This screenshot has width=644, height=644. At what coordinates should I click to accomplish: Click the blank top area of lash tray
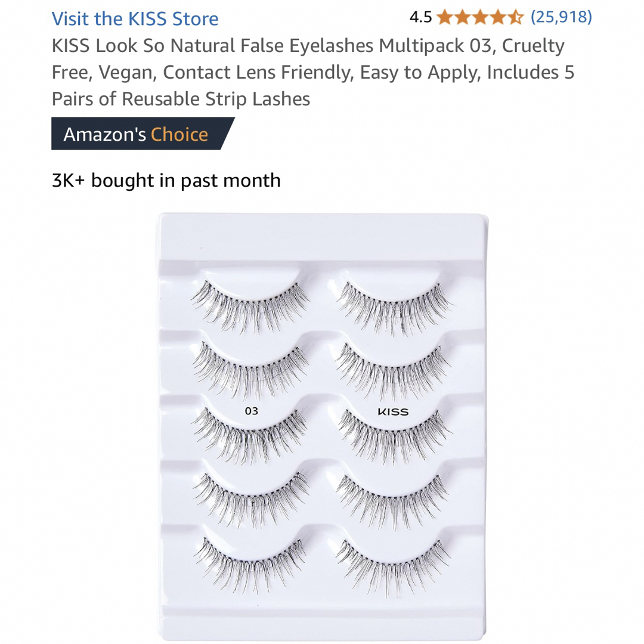[x=323, y=237]
